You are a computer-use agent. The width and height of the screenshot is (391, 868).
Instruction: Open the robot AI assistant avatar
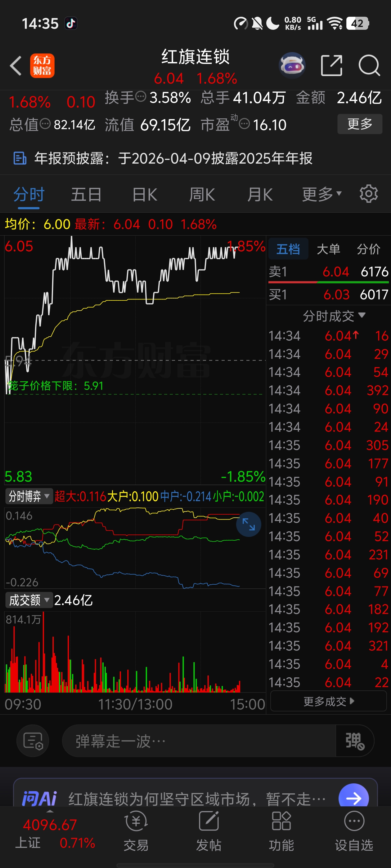tap(292, 65)
